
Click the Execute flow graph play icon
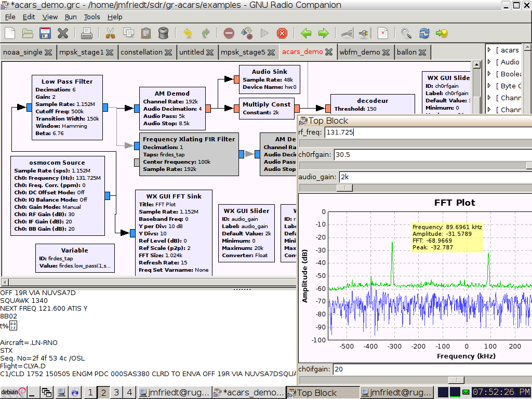(x=264, y=33)
